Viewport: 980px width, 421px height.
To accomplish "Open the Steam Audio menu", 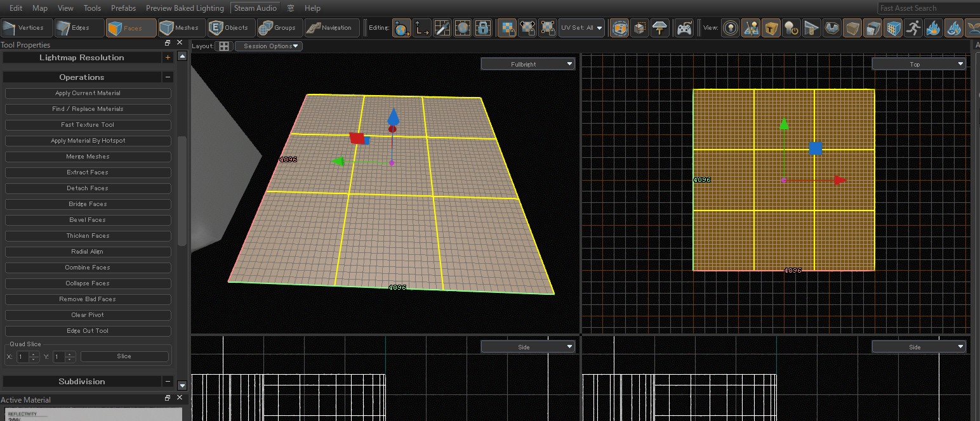I will point(255,8).
